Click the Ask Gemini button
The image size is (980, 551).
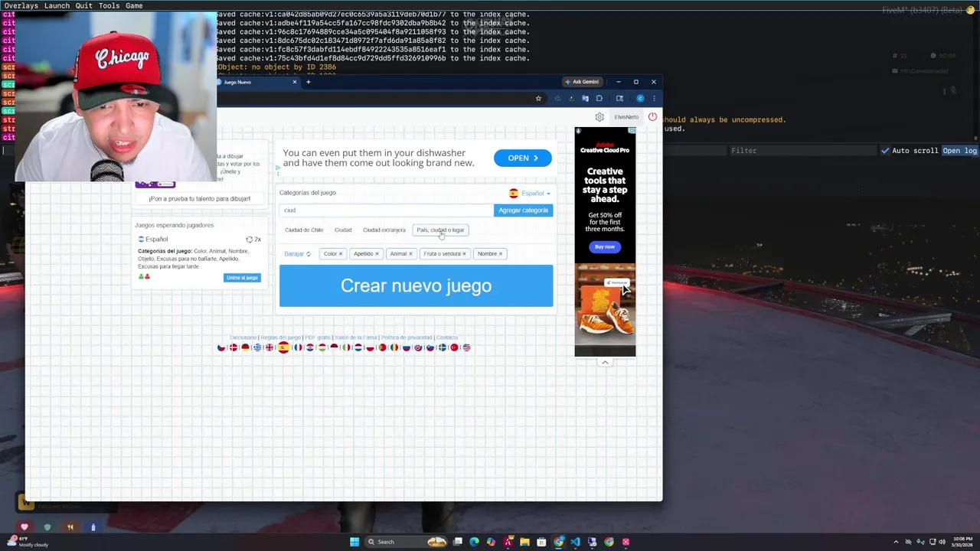(x=582, y=82)
